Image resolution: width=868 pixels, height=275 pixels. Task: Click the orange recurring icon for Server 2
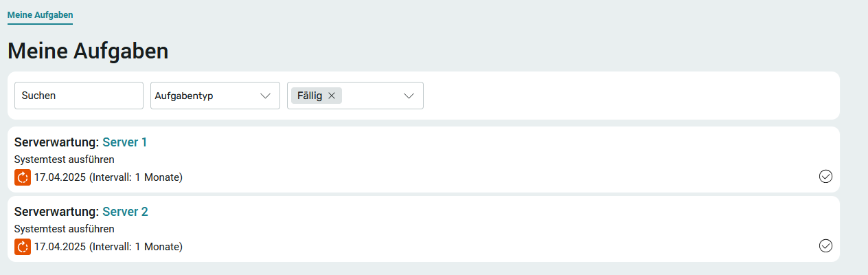point(23,246)
